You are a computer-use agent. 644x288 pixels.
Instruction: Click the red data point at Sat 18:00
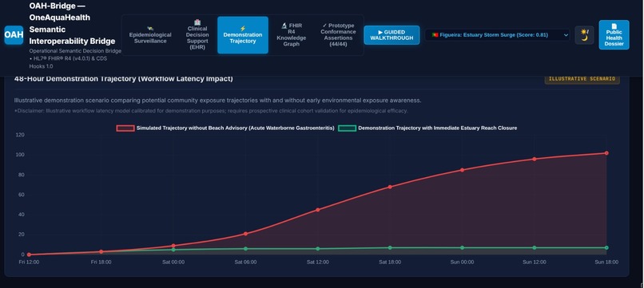click(390, 187)
